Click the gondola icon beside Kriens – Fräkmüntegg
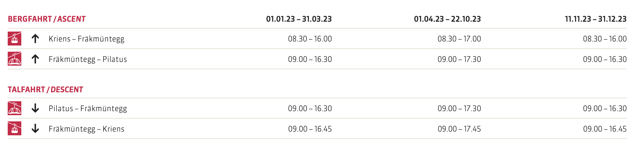The height and width of the screenshot is (148, 644). tap(15, 39)
